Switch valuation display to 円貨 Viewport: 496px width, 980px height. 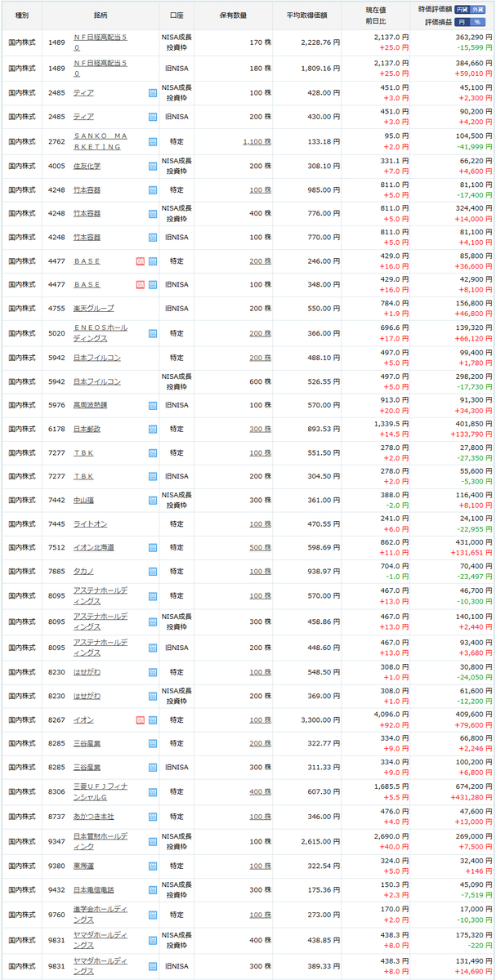pos(462,9)
